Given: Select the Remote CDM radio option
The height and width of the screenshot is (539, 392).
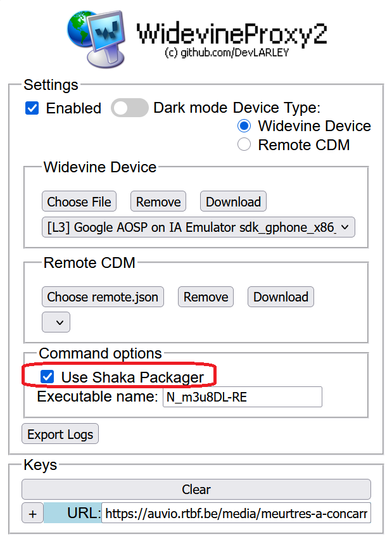Looking at the screenshot, I should 244,145.
